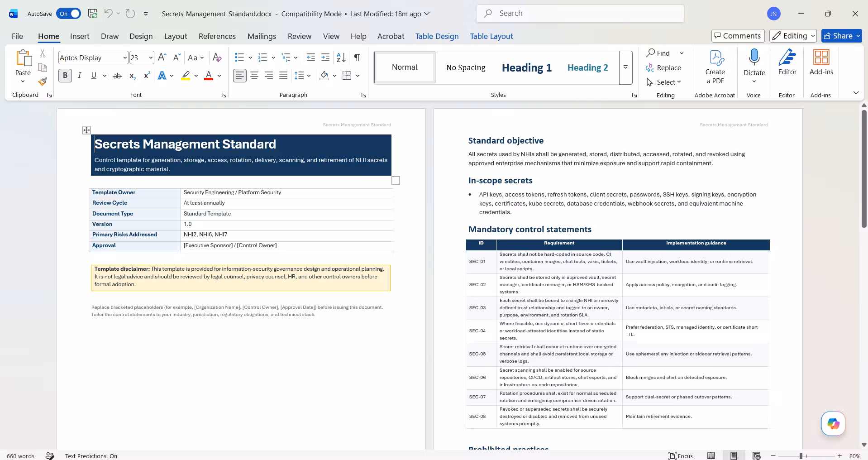Open Create a PDF from Adobe Acrobat
Image resolution: width=868 pixels, height=460 pixels.
[715, 67]
